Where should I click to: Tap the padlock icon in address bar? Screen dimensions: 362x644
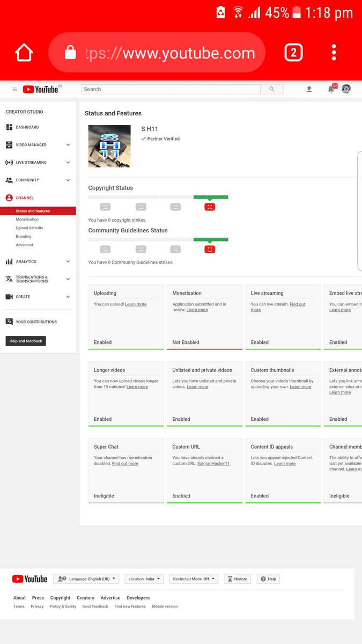pos(70,53)
